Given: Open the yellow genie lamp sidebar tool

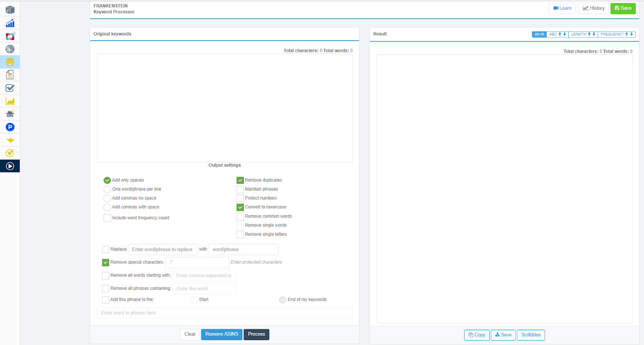Looking at the screenshot, I should 10,140.
